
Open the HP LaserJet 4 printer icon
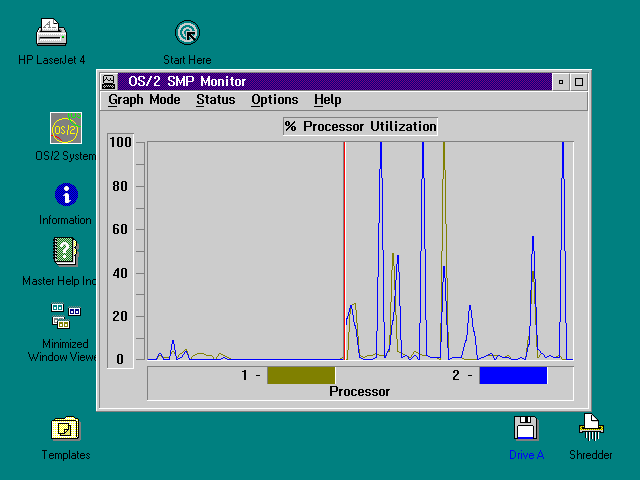pos(51,34)
